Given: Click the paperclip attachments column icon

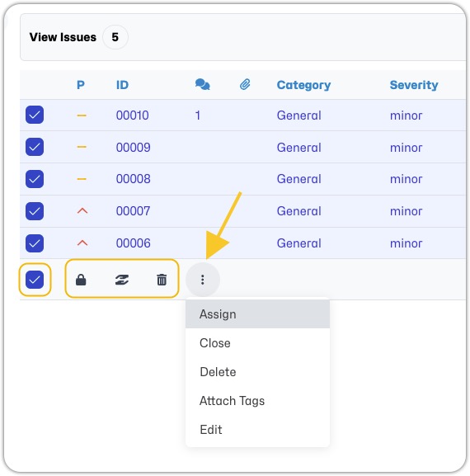Looking at the screenshot, I should pyautogui.click(x=245, y=84).
